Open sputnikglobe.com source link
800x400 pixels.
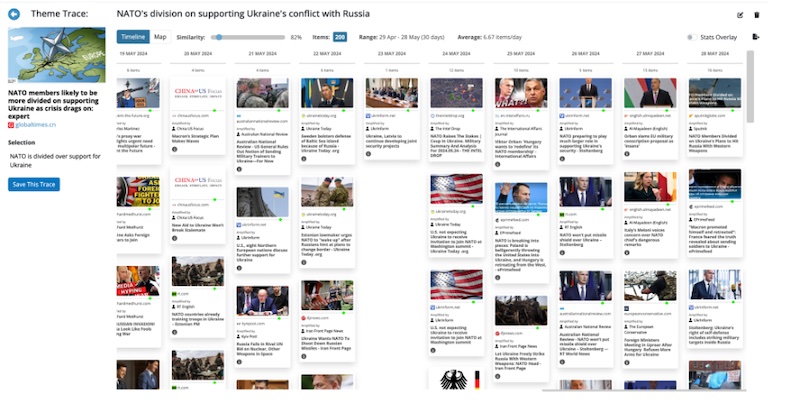pos(711,116)
